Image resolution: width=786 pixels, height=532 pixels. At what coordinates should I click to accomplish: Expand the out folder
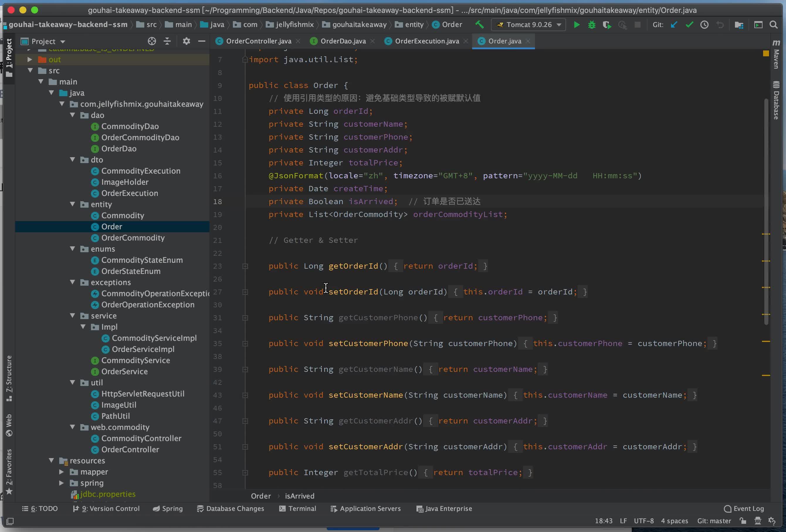(x=30, y=60)
